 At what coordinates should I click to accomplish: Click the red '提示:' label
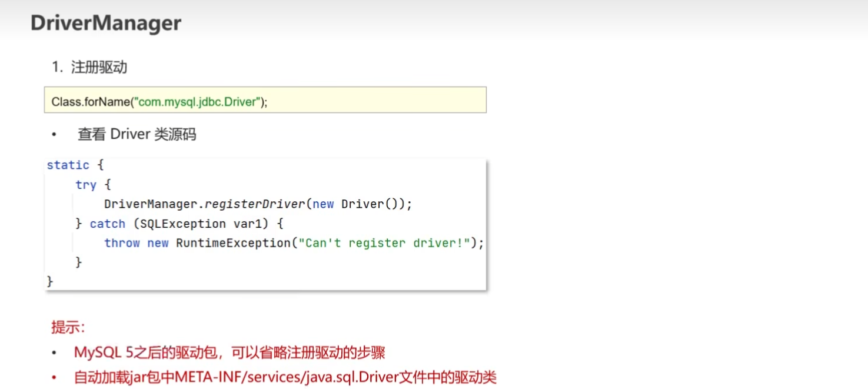pos(68,327)
